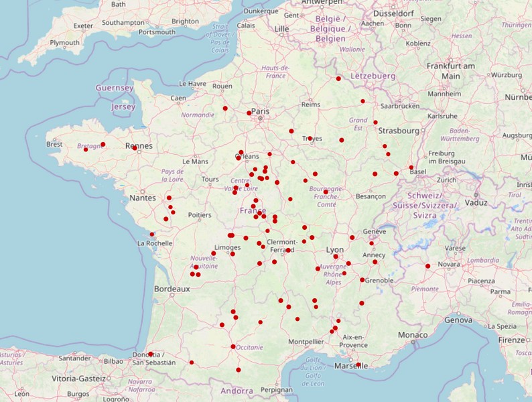Select the westernmost red marker in Bretagne
Screen dimensions: 532x402
pos(86,149)
